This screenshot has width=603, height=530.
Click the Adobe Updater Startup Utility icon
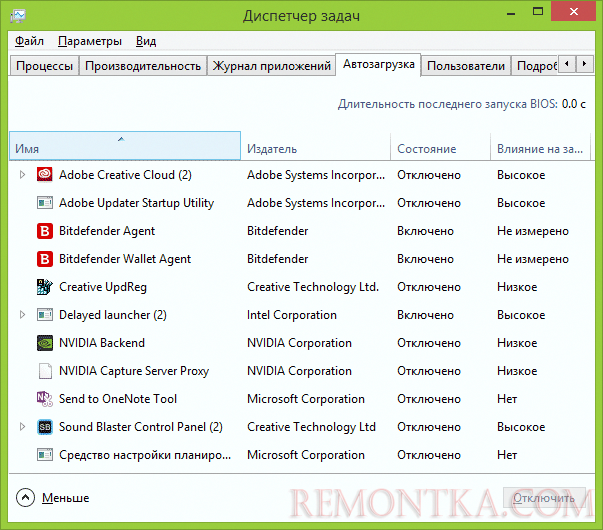click(x=45, y=203)
